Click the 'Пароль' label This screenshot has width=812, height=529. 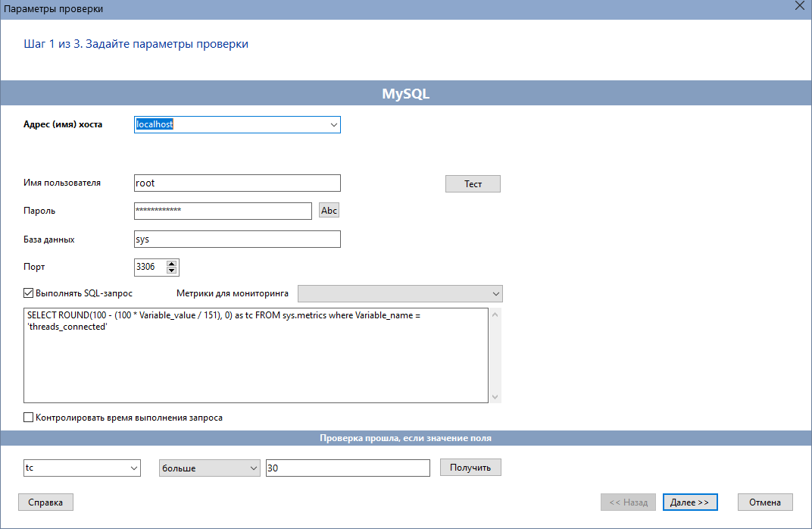point(39,211)
